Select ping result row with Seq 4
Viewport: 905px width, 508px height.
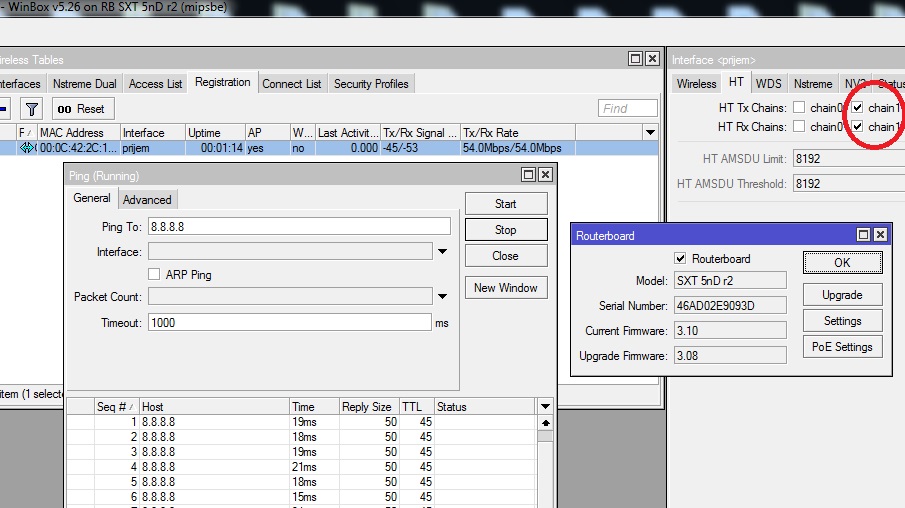(x=300, y=467)
